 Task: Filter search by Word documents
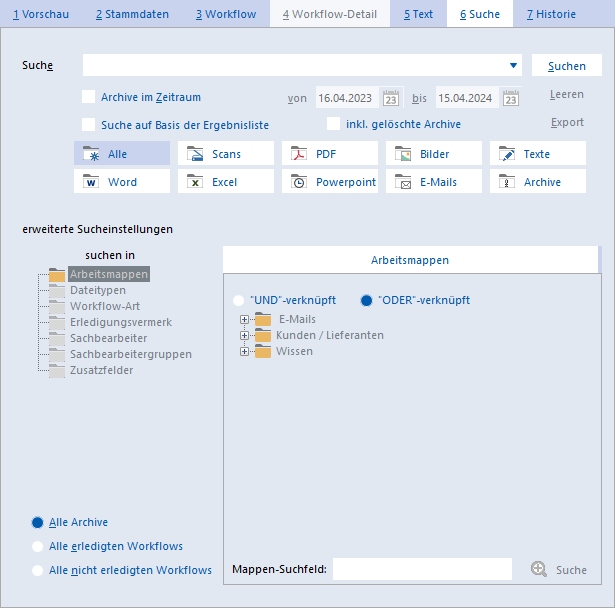[x=122, y=181]
